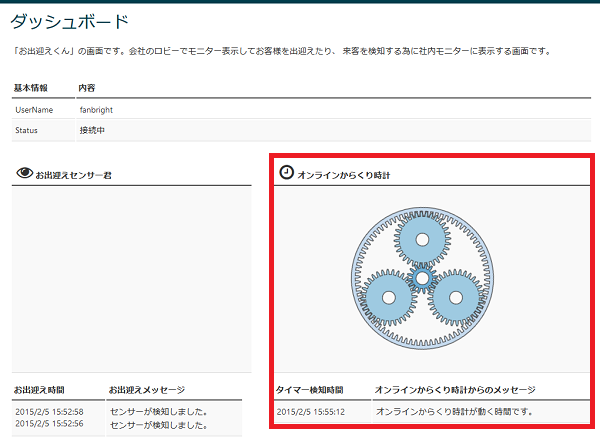The height and width of the screenshot is (441, 600).
Task: Select the fanbright username value
Action: point(99,109)
